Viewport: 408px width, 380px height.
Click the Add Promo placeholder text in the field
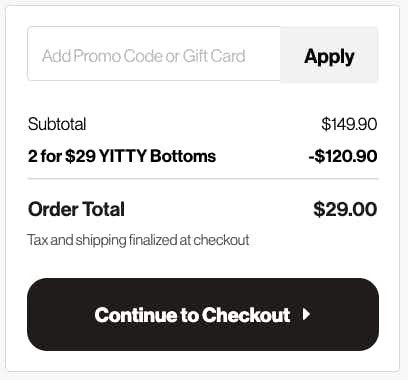coord(81,56)
